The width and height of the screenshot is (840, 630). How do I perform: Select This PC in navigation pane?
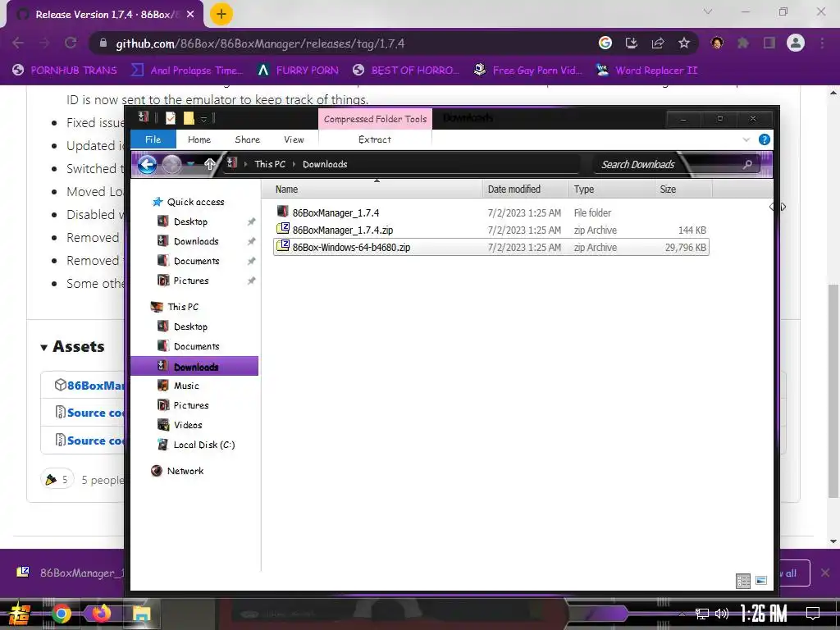tap(183, 307)
